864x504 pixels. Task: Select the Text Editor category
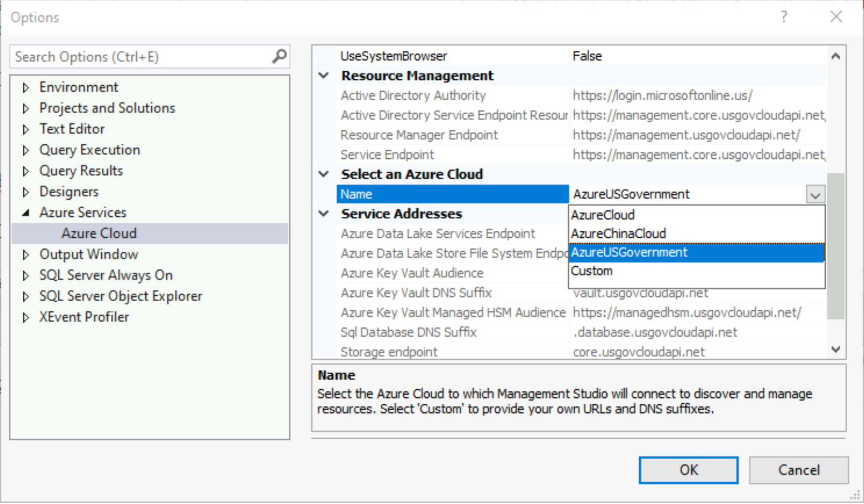[x=72, y=129]
